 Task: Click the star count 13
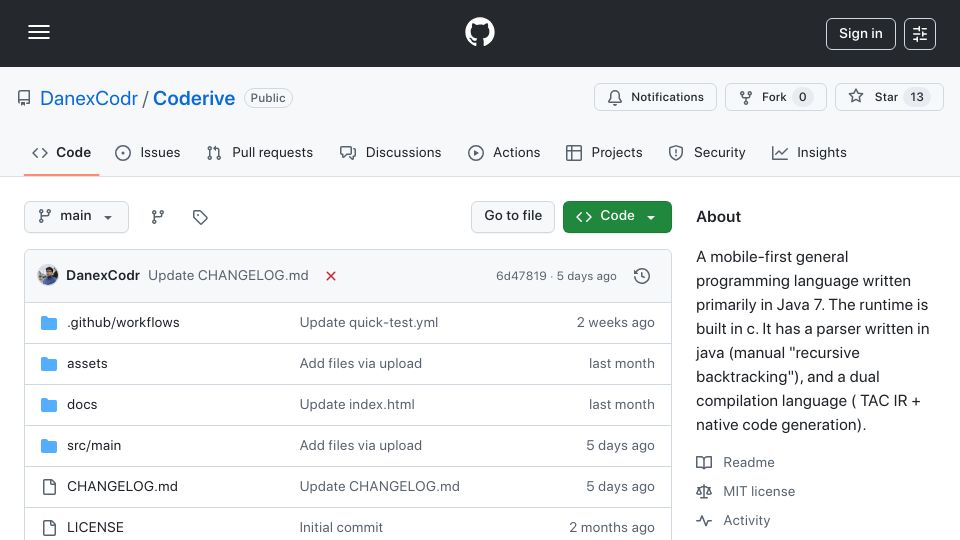[x=917, y=97]
